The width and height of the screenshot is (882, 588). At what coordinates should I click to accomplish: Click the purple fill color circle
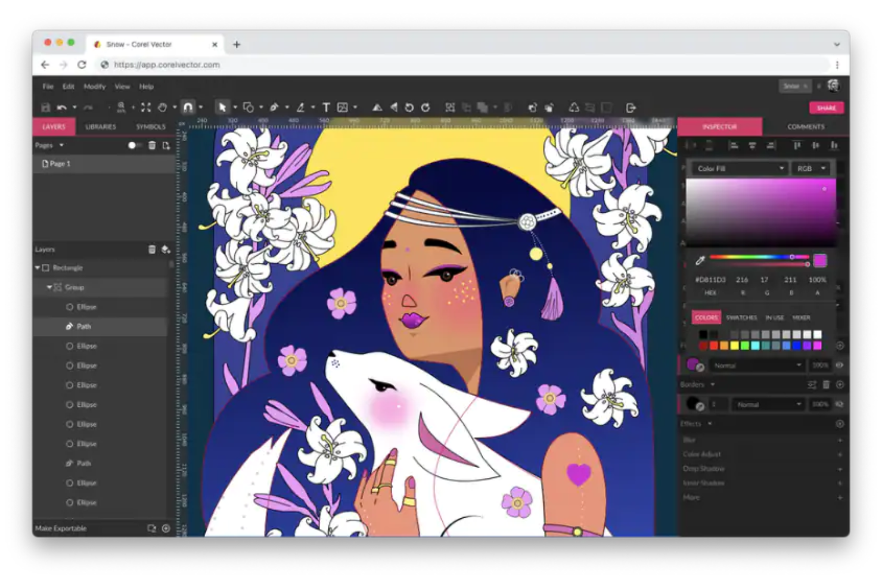click(692, 363)
